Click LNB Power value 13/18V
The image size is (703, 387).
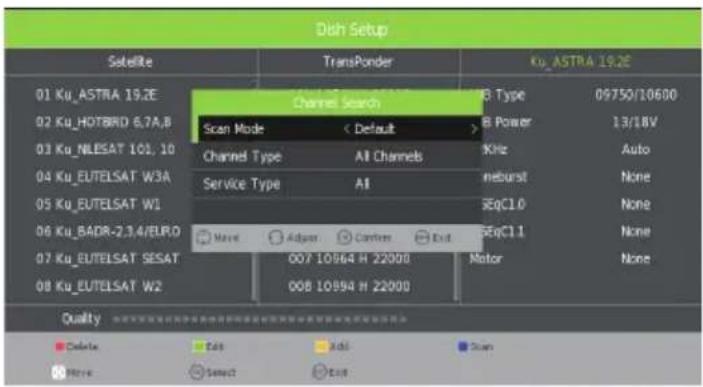(635, 122)
